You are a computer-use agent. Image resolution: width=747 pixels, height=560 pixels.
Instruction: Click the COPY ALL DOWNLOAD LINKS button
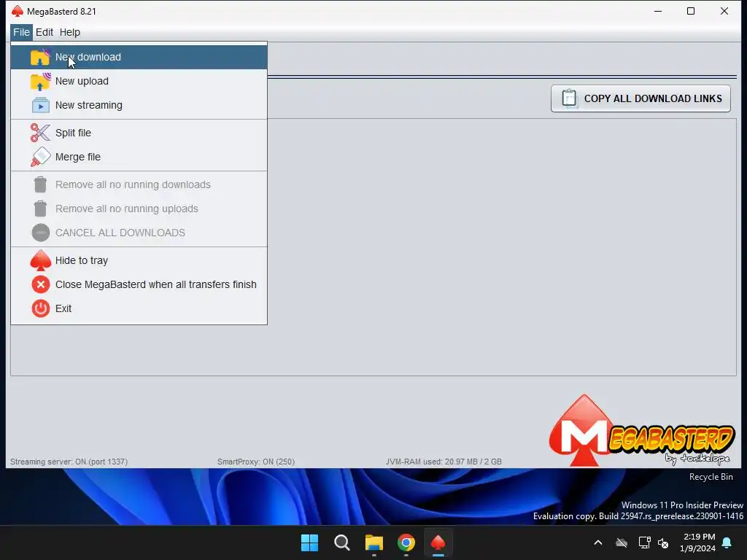640,98
